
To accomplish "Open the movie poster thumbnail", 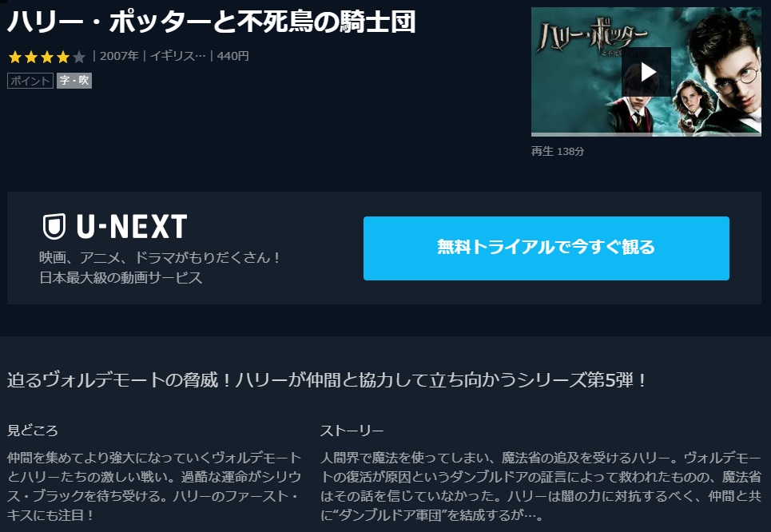I will click(646, 72).
